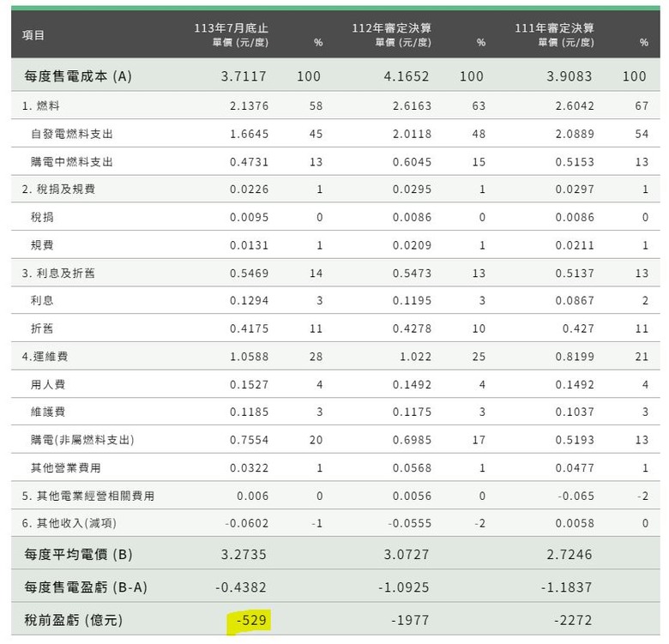Click the 2. 稅捐及規費 row label
Screen dimensions: 669x644
(x=58, y=189)
